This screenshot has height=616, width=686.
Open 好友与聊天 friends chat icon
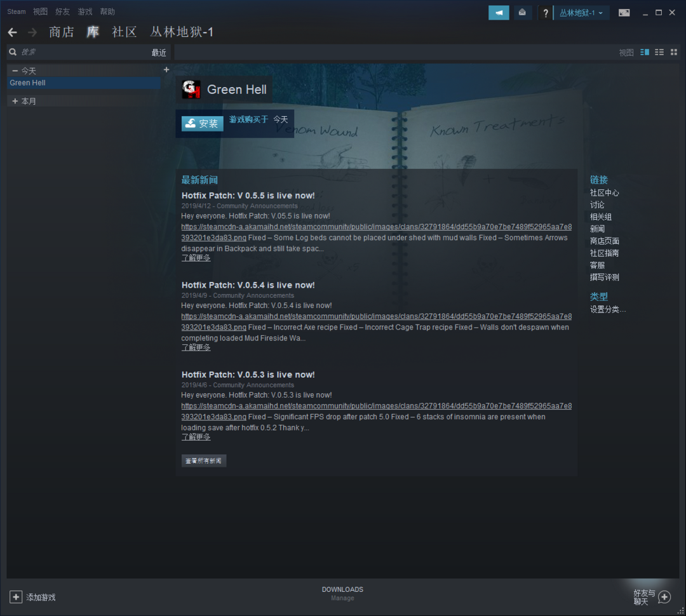(664, 597)
